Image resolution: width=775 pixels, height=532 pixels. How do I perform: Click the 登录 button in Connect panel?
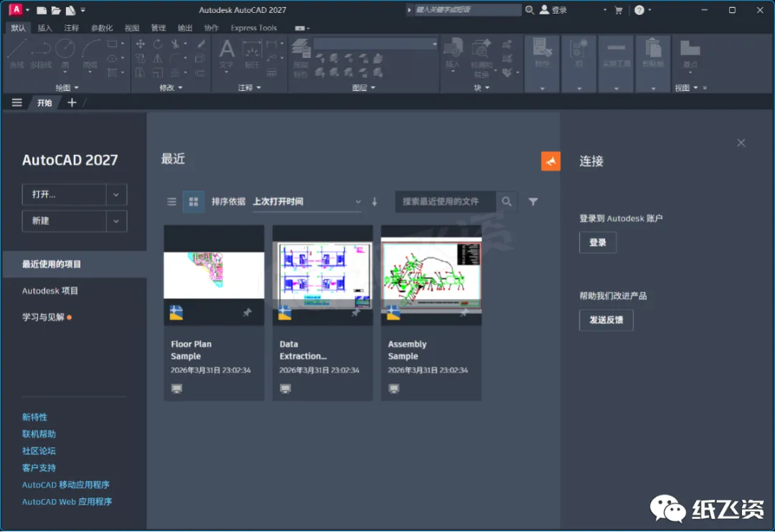(x=598, y=242)
